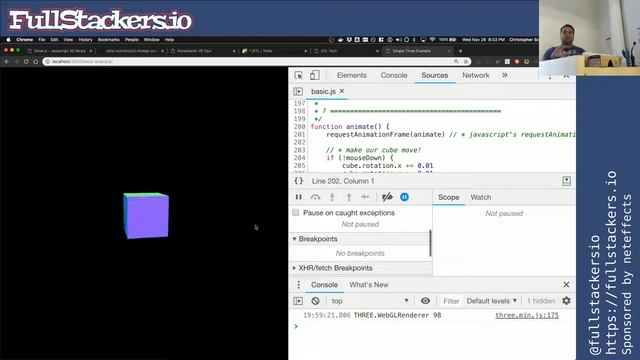Deactivate breakpoints with the slashed icon
This screenshot has height=360, width=640.
click(x=387, y=197)
